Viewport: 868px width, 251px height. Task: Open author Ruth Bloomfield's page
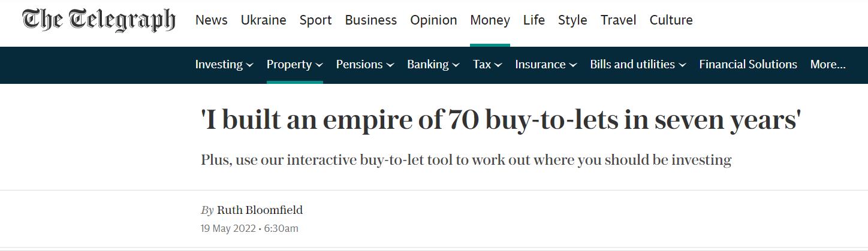(260, 210)
